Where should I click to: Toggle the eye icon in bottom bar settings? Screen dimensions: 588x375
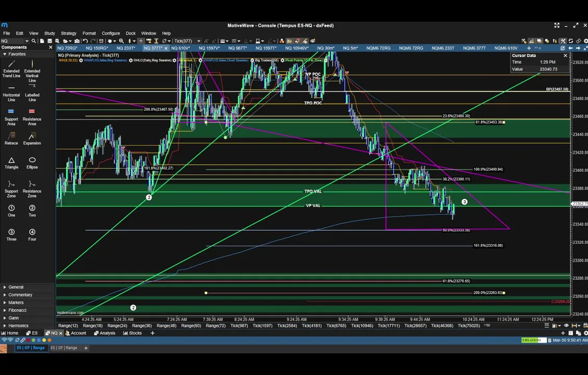point(566,326)
